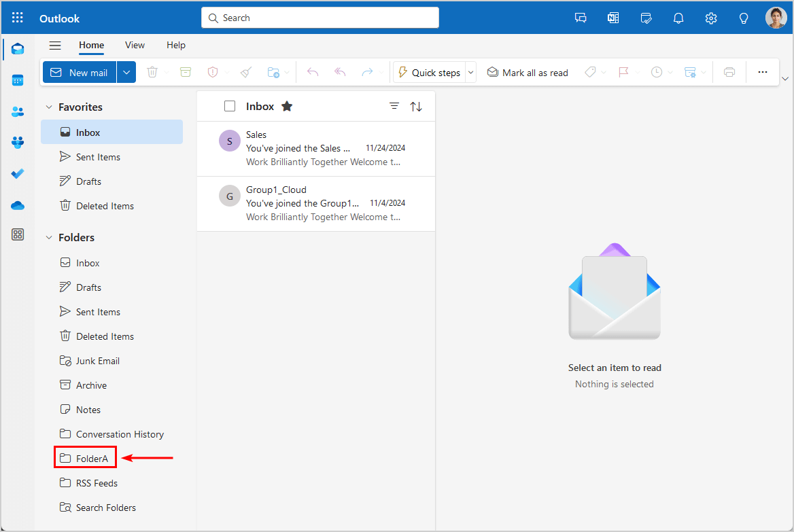Switch to the View tab
Image resolution: width=794 pixels, height=532 pixels.
pos(135,46)
